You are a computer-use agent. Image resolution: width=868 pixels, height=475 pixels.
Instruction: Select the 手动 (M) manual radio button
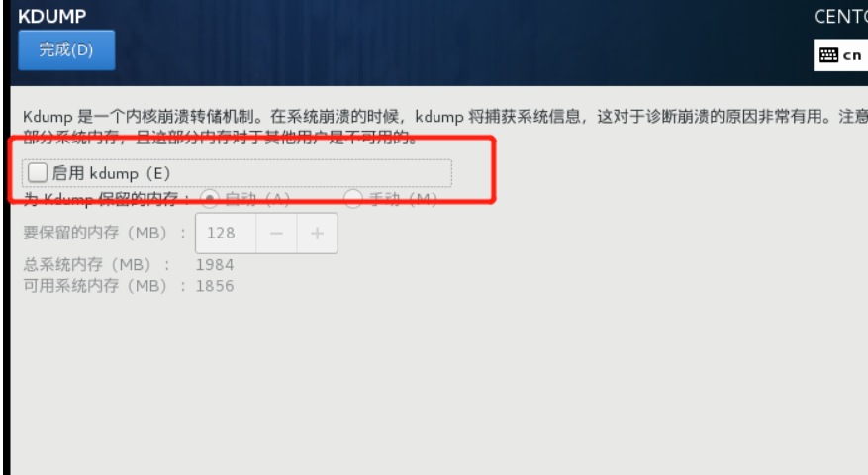[353, 198]
